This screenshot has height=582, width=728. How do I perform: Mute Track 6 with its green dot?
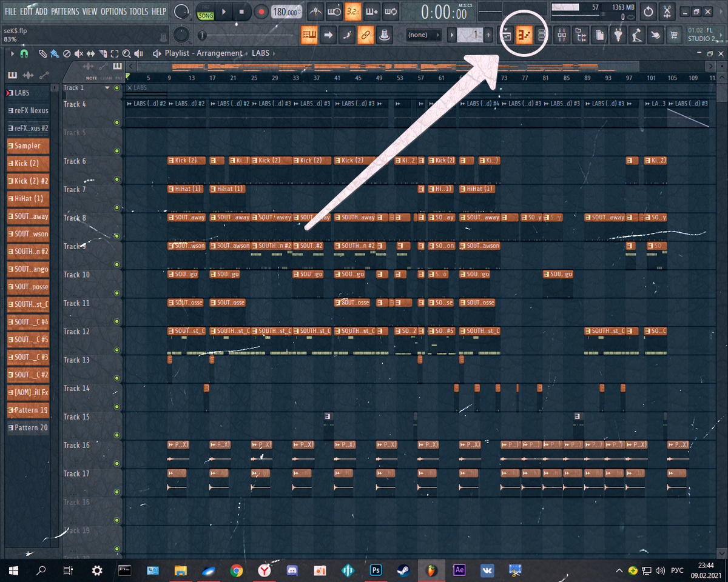pos(116,179)
